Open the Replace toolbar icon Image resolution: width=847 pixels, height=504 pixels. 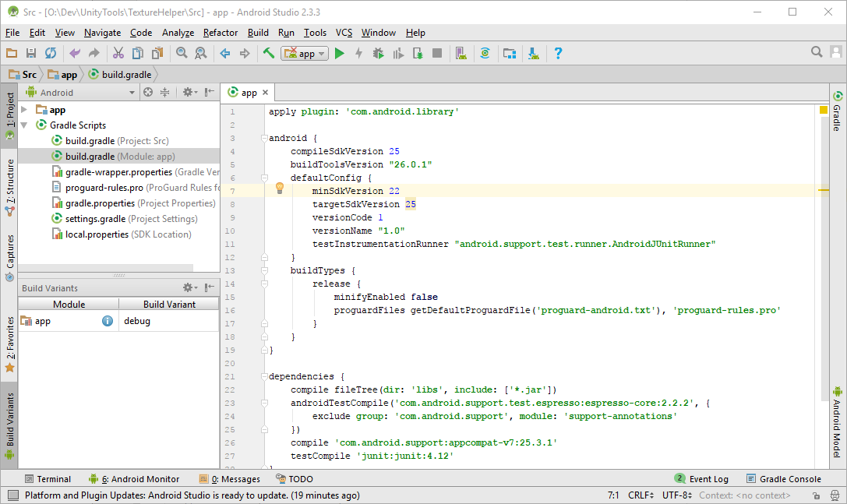pos(200,53)
